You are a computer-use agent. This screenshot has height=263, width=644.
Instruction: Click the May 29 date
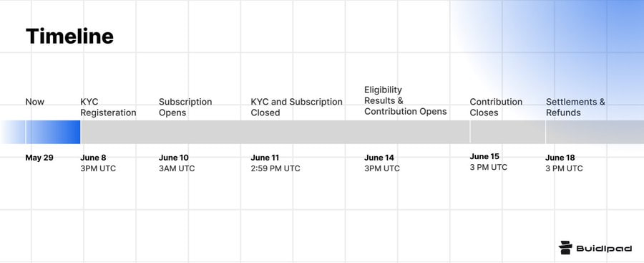click(x=39, y=158)
